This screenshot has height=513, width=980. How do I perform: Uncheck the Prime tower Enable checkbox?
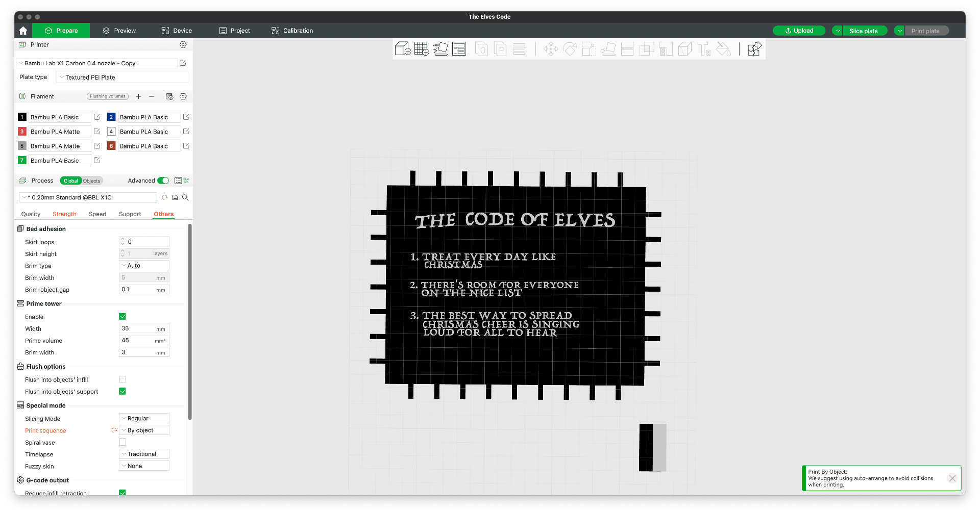click(x=122, y=317)
